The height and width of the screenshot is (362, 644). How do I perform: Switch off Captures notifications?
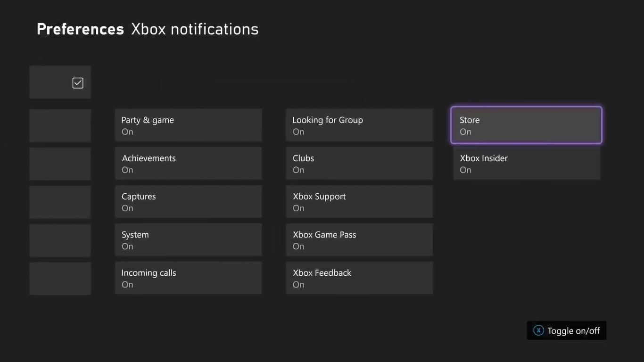[x=188, y=202]
